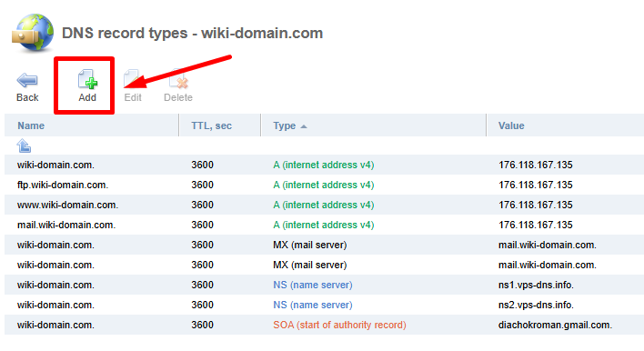Click the Edit record icon
The image size is (644, 351).
132,79
